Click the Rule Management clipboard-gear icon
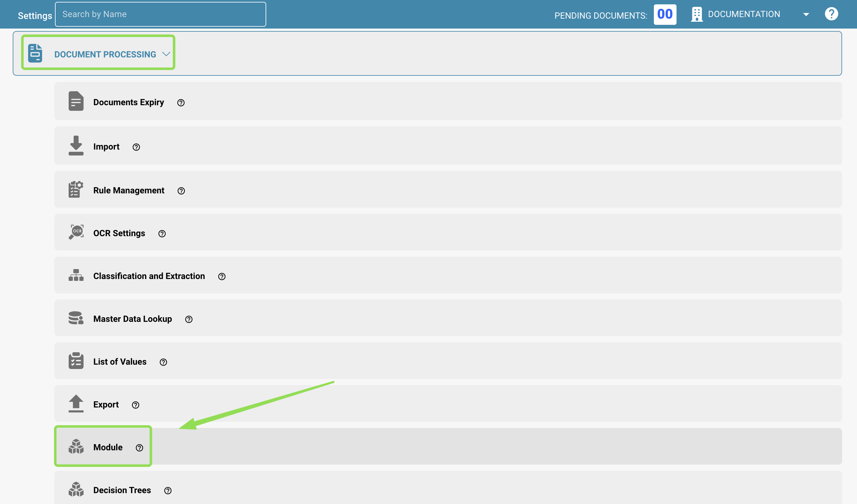The width and height of the screenshot is (857, 504). pyautogui.click(x=76, y=189)
